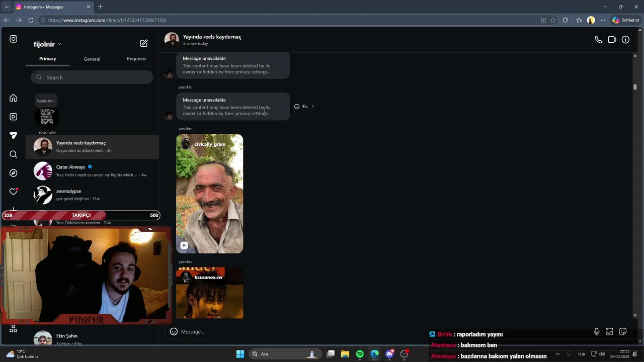Open the group chat header name
Screen dimensions: 644x362
coord(212,37)
